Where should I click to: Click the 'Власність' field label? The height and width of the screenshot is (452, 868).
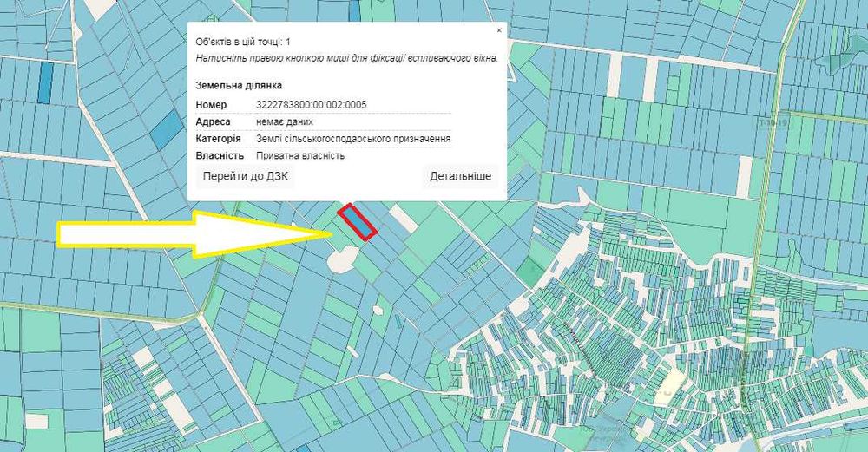pyautogui.click(x=220, y=156)
